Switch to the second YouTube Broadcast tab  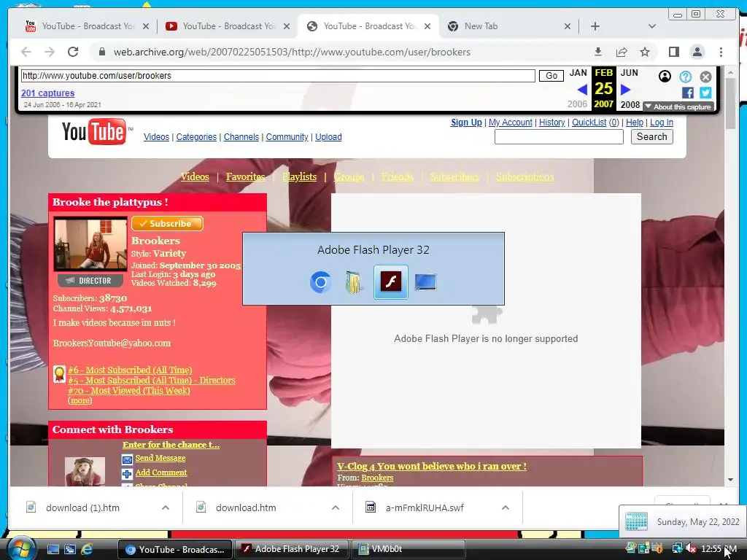(x=228, y=26)
